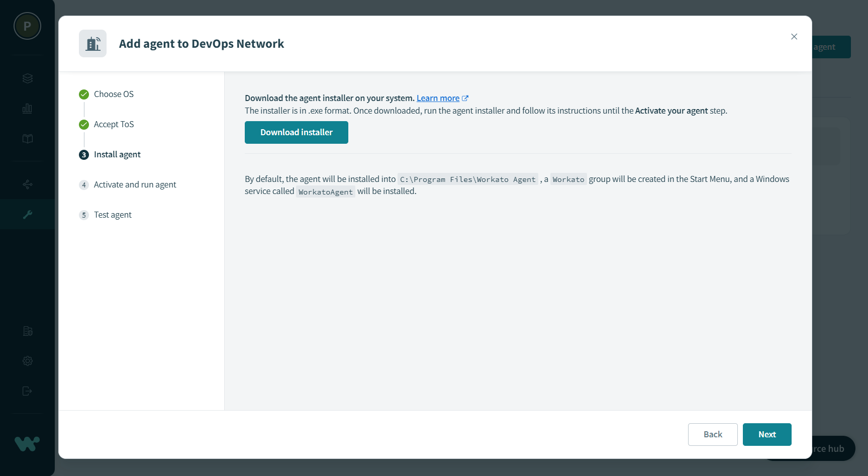Open the bar chart dashboard icon
The image size is (868, 476).
(28, 109)
